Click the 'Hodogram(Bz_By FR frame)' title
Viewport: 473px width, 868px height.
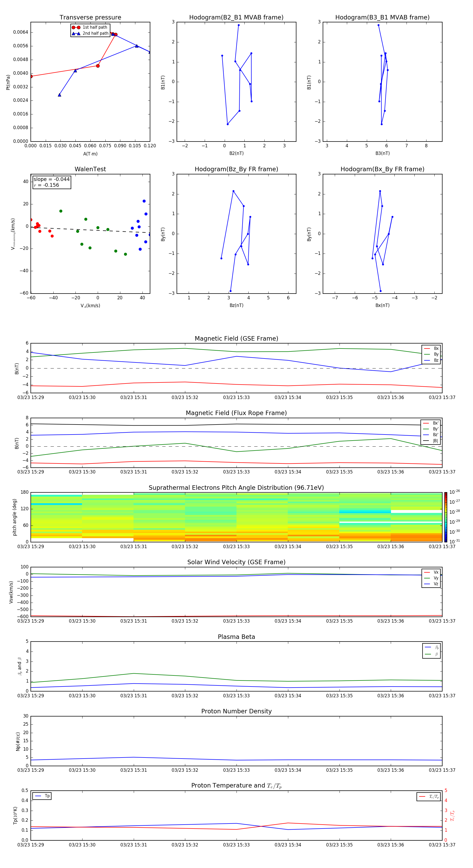coord(236,169)
